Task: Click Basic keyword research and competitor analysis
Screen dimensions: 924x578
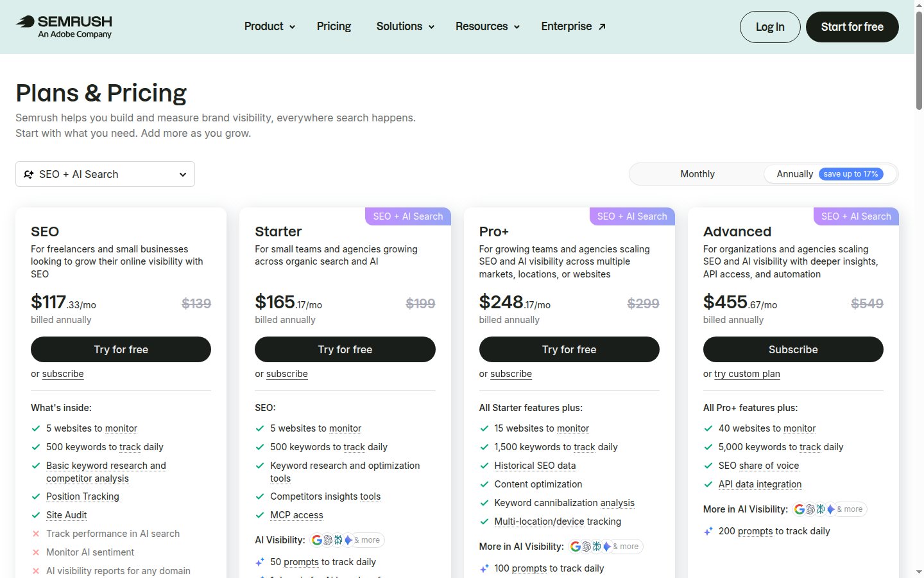Action: pyautogui.click(x=106, y=472)
